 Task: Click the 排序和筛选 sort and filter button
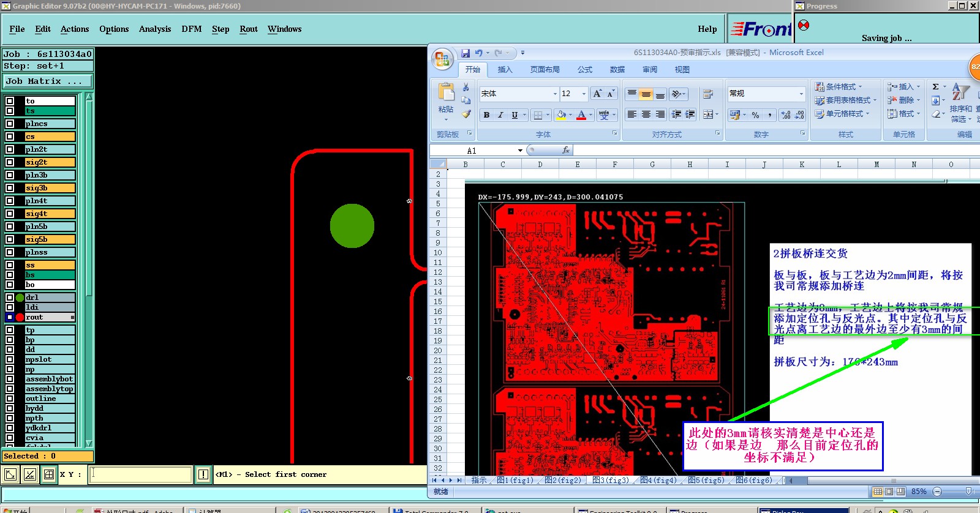[960, 102]
